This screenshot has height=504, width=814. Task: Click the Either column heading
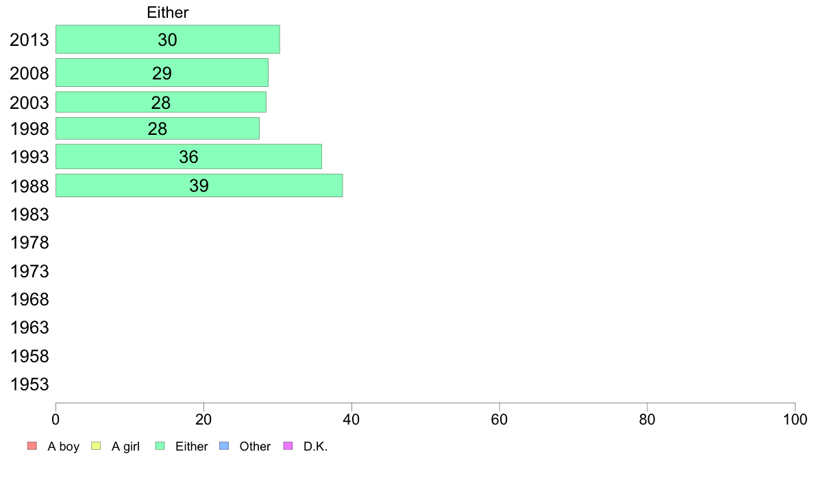[168, 12]
